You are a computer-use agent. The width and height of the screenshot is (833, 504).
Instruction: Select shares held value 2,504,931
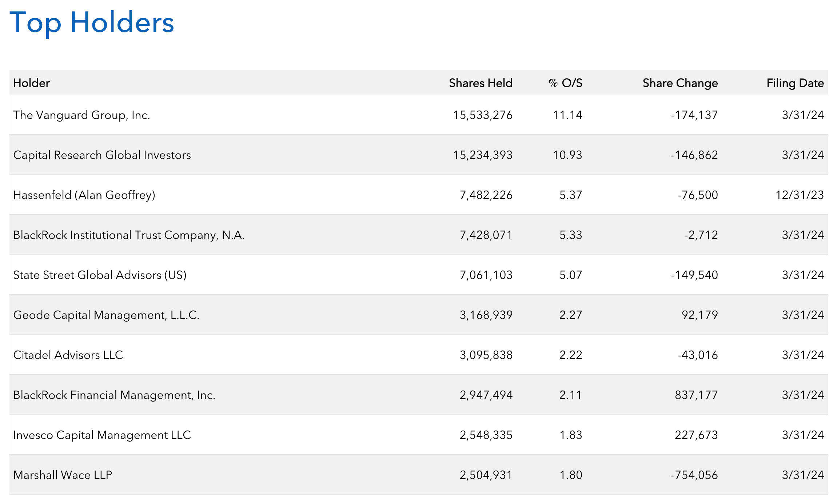coord(486,475)
